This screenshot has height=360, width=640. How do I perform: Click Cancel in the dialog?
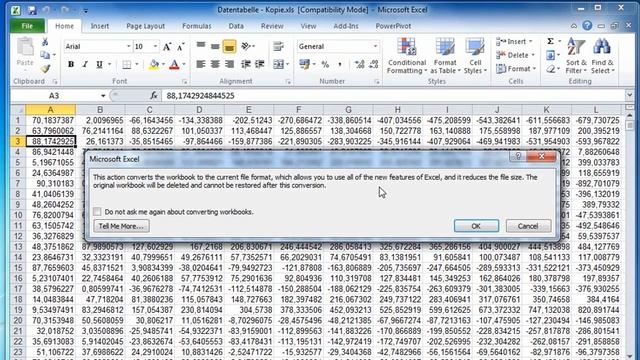[x=528, y=226]
